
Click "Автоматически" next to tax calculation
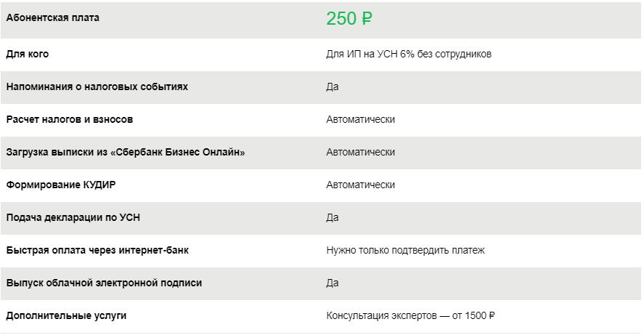pos(361,119)
